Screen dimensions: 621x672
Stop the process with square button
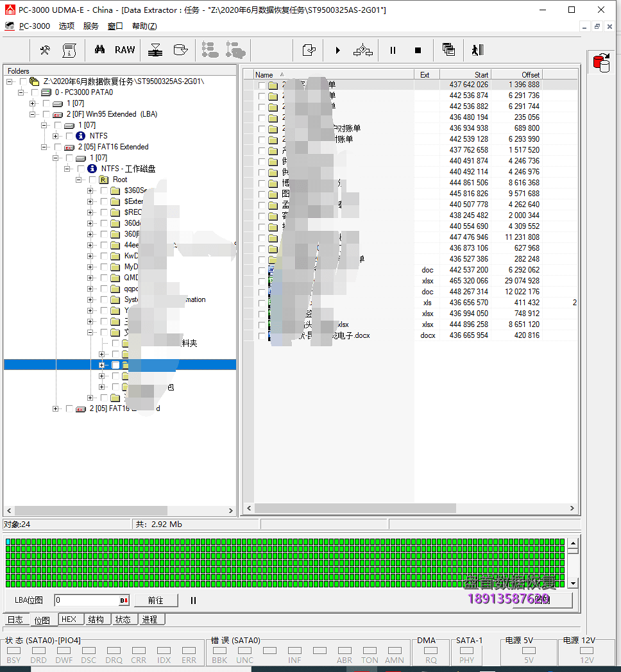tap(418, 51)
